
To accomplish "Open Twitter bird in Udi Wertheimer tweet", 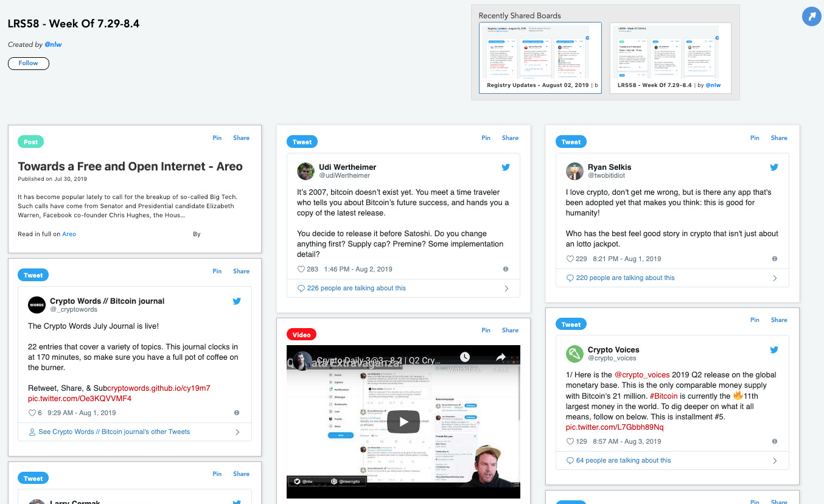I will [506, 167].
